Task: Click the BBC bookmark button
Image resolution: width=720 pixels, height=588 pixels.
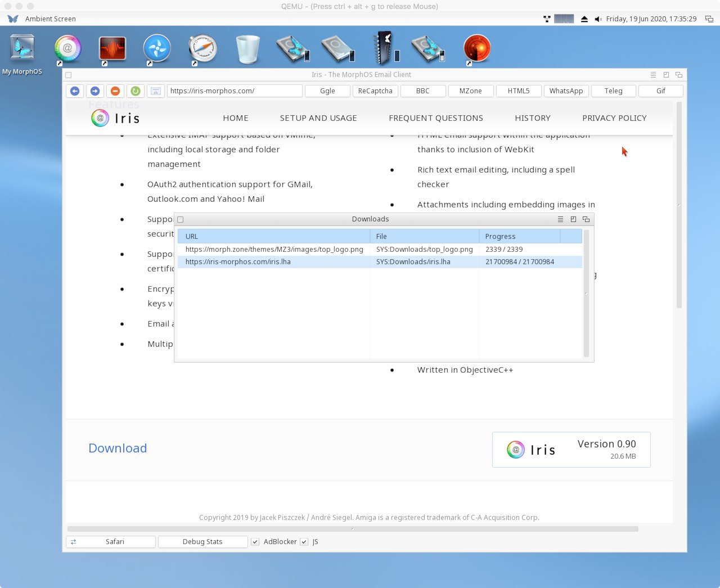Action: (x=423, y=91)
